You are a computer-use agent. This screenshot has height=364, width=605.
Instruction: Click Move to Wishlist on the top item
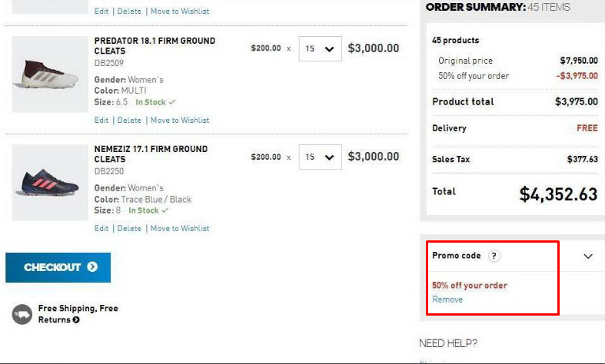180,12
